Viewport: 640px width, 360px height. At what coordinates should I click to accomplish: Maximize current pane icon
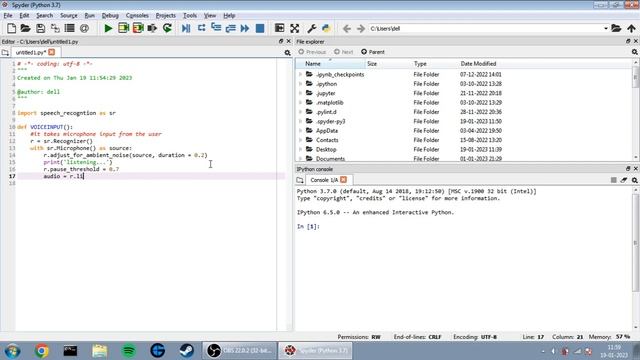(280, 28)
